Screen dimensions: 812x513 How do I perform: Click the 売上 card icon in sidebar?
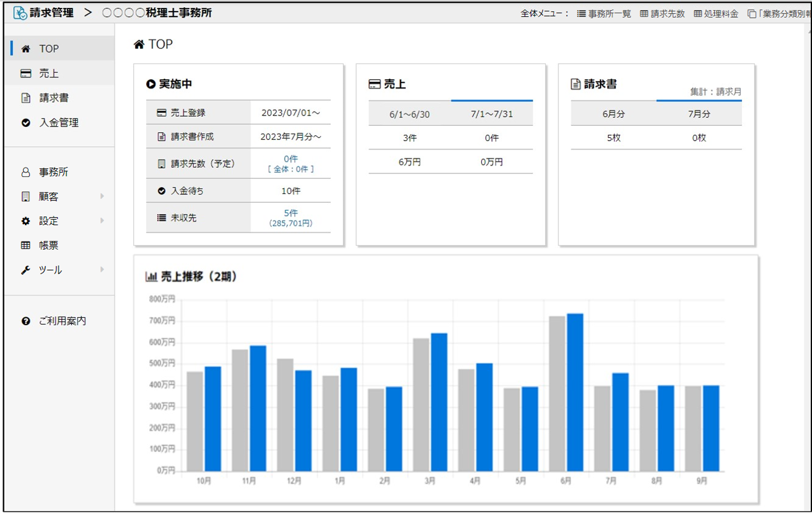26,73
